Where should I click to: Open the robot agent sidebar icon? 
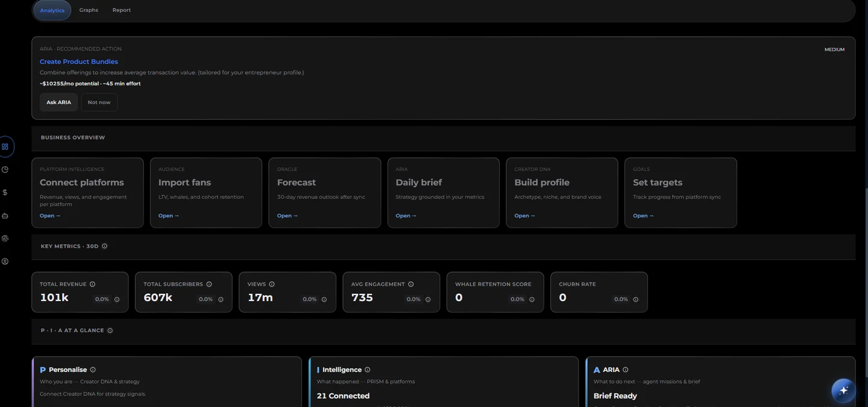pos(5,216)
